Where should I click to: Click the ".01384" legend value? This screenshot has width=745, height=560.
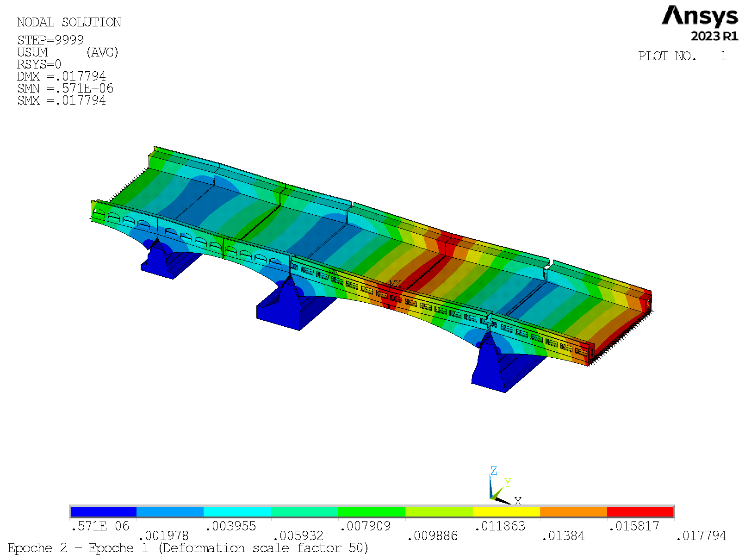(564, 536)
